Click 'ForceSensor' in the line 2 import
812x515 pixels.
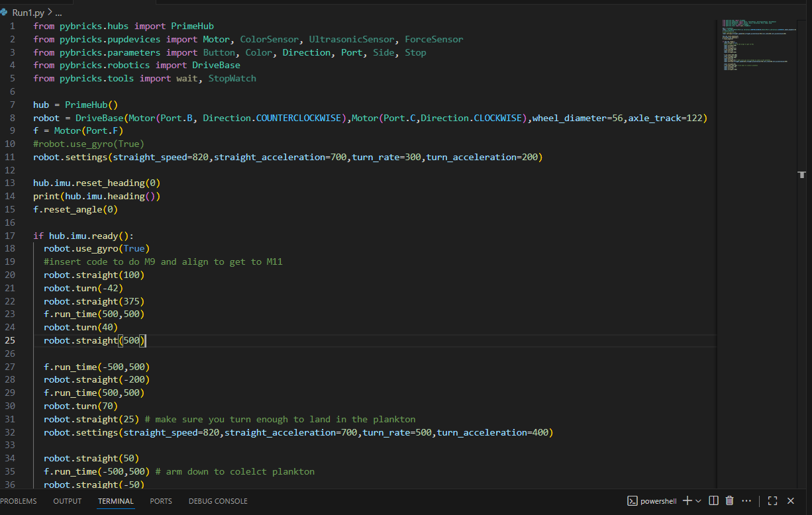434,39
